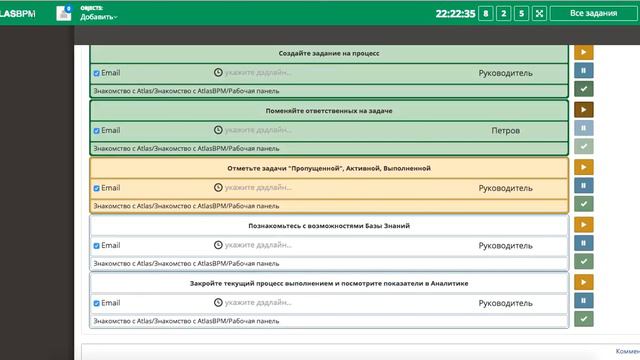Uncheck Email for 'Отметьте задачи Пропущенной'

[x=96, y=189]
